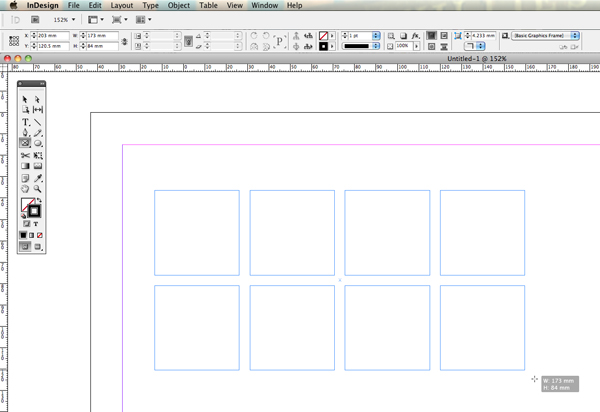The image size is (600, 412).
Task: Switch to Normal view mode button
Action: click(25, 247)
